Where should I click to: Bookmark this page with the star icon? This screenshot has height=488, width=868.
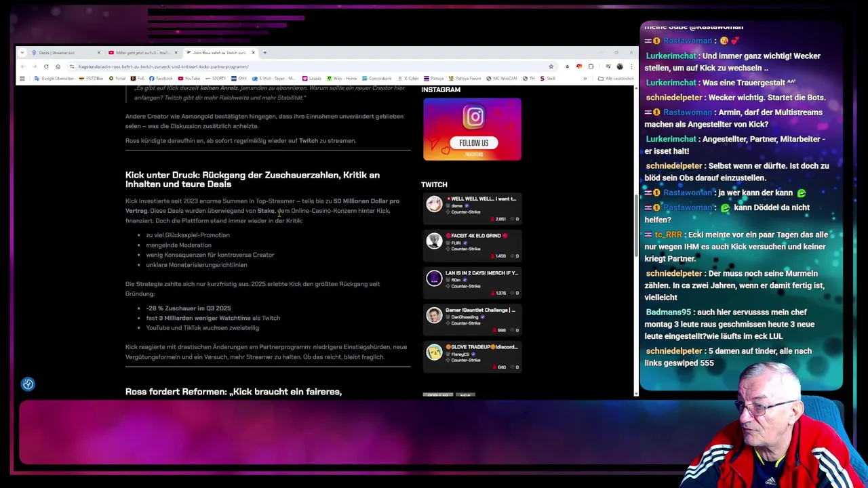[551, 66]
